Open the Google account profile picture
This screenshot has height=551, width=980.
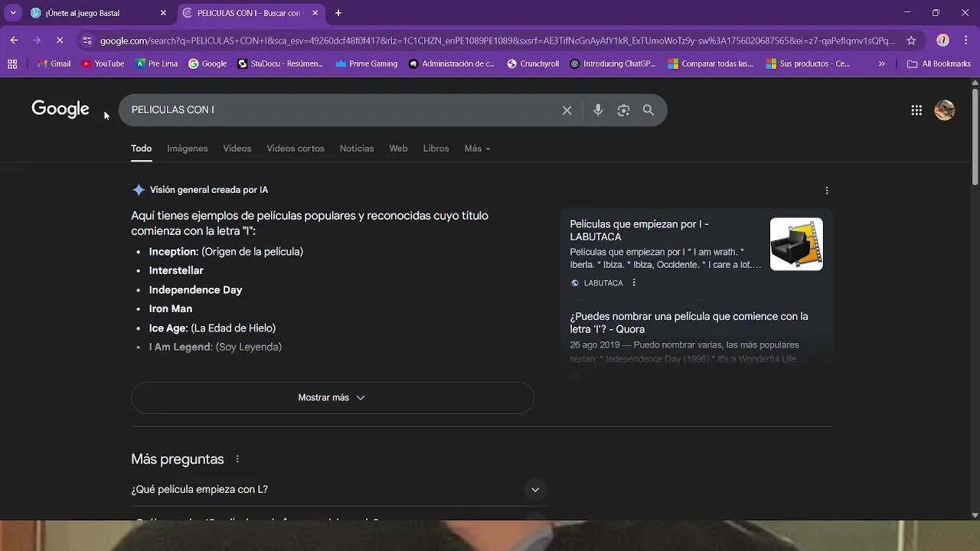[945, 110]
